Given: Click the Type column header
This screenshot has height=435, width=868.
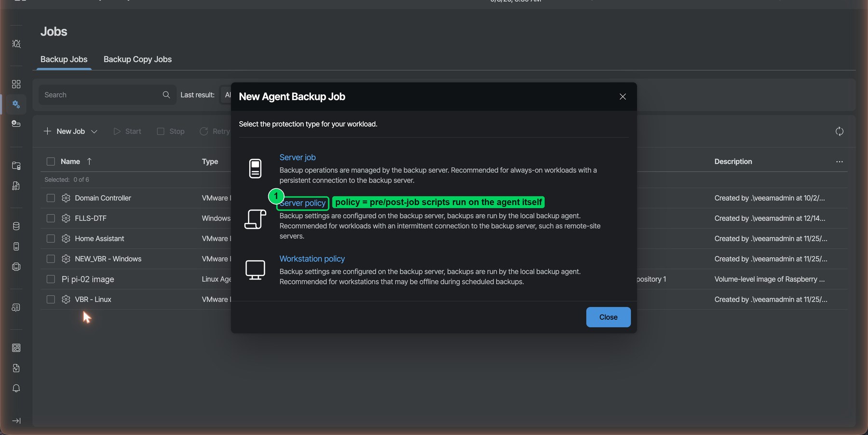Looking at the screenshot, I should pyautogui.click(x=210, y=161).
